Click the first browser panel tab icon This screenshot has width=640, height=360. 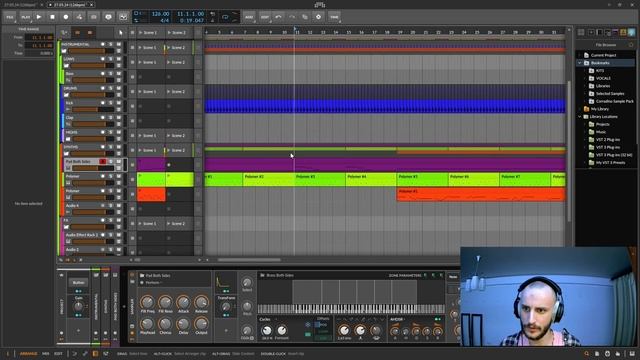581,32
